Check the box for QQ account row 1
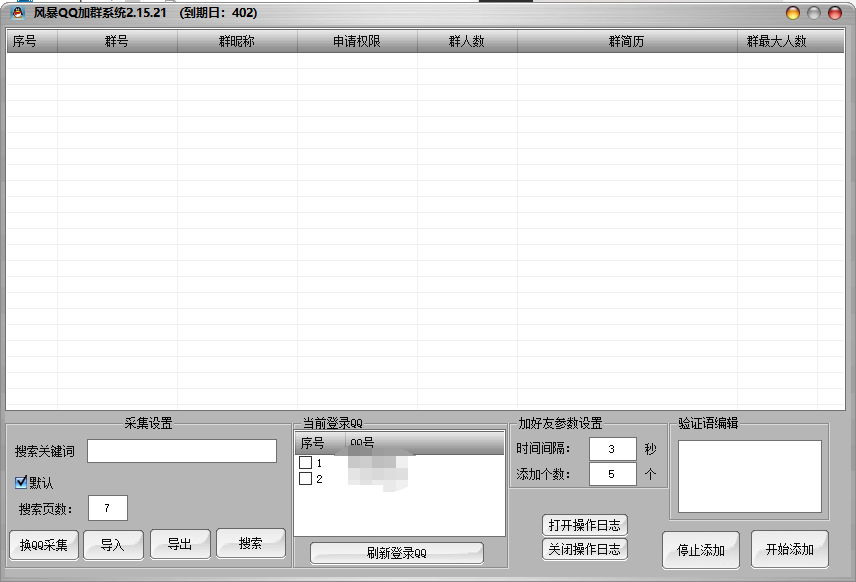 306,463
